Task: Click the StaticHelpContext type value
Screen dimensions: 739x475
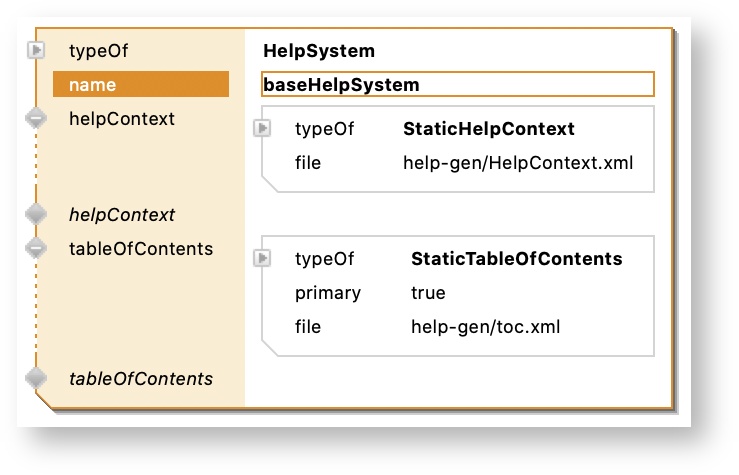Action: (x=488, y=129)
